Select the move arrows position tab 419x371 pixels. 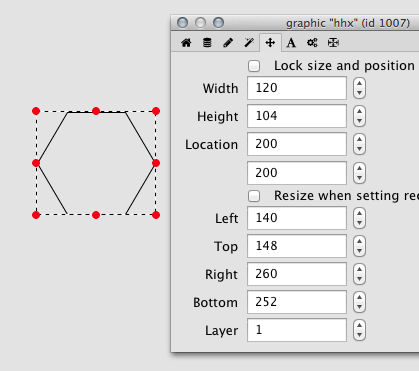point(270,43)
